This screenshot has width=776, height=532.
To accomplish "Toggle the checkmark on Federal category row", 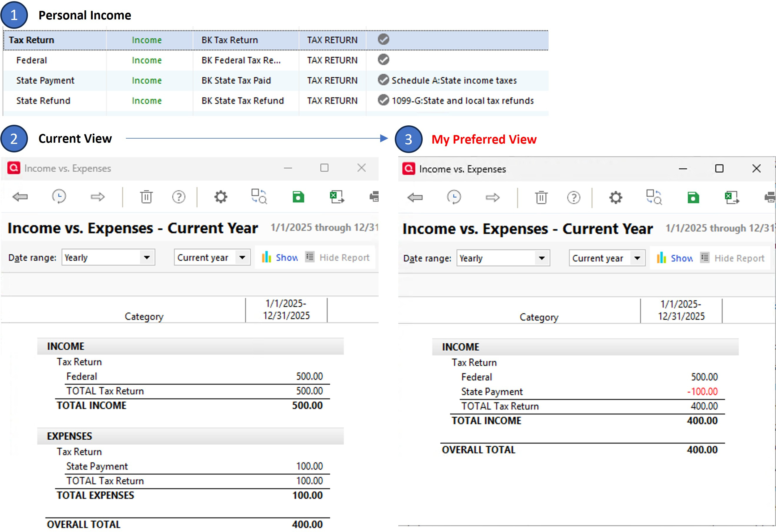I will (x=383, y=60).
